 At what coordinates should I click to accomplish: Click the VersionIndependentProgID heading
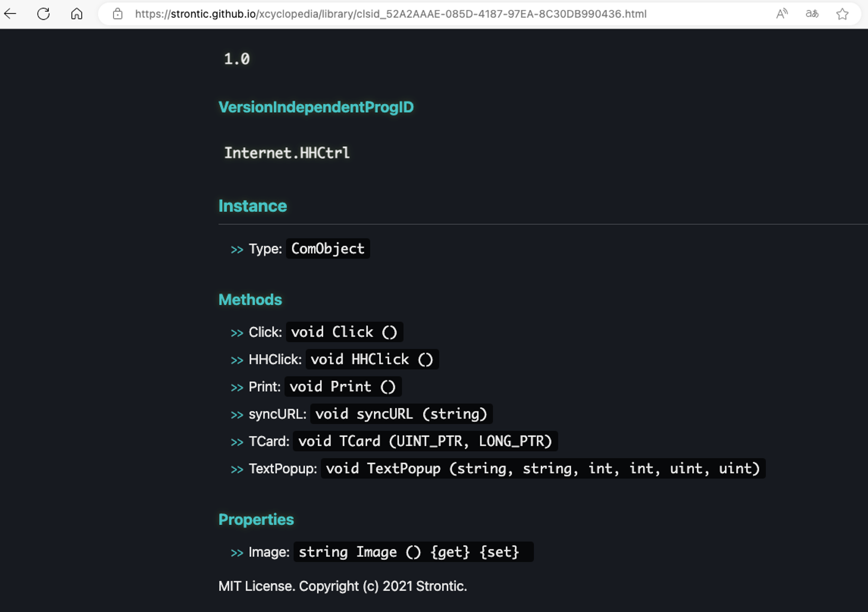tap(316, 107)
